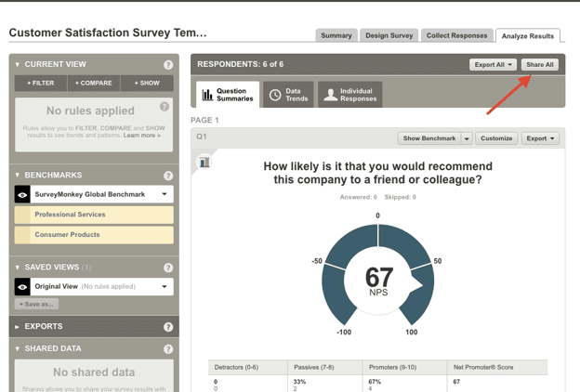The image size is (580, 392).
Task: Switch to the Data Trends tab
Action: (x=287, y=95)
